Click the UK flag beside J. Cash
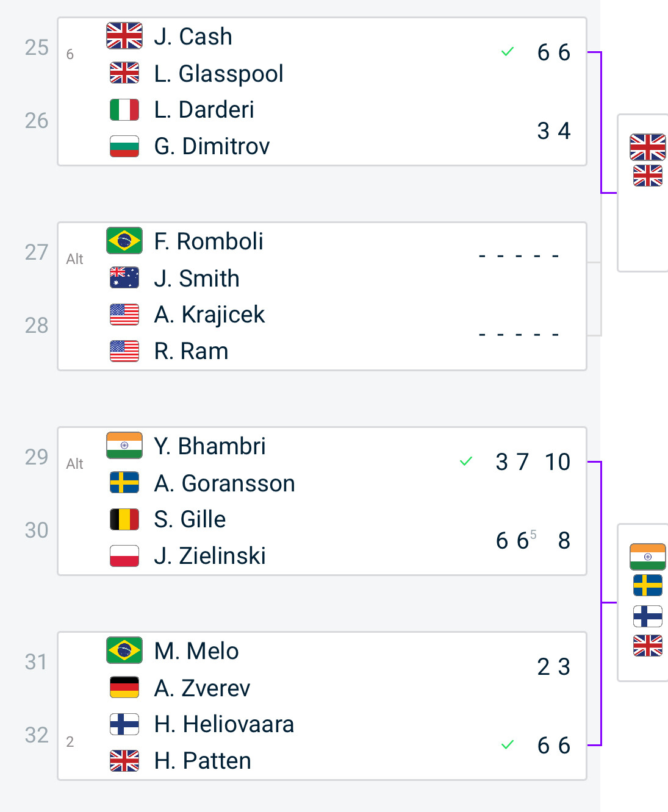Image resolution: width=668 pixels, height=812 pixels. 124,36
